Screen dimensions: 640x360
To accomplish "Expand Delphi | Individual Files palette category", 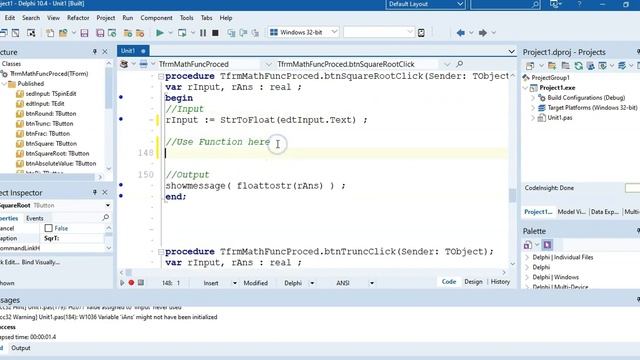I will tap(527, 257).
